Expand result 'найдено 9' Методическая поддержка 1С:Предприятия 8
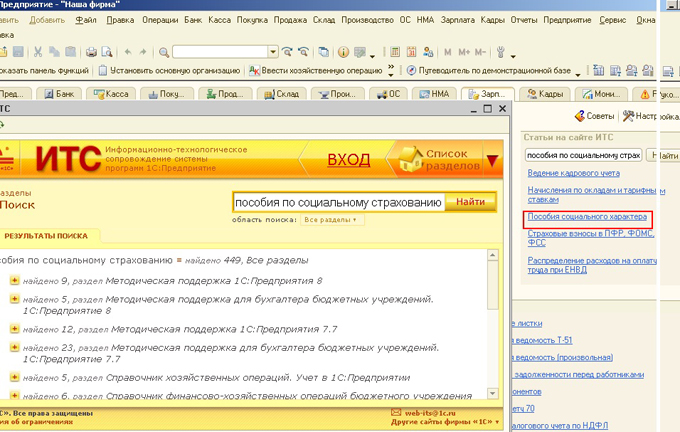680x432 pixels. tap(14, 281)
